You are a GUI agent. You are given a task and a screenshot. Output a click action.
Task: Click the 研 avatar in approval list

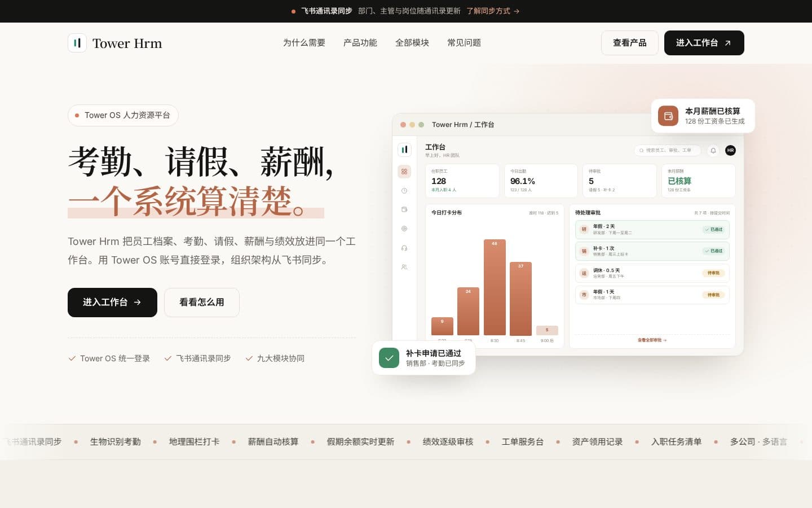[x=584, y=230]
